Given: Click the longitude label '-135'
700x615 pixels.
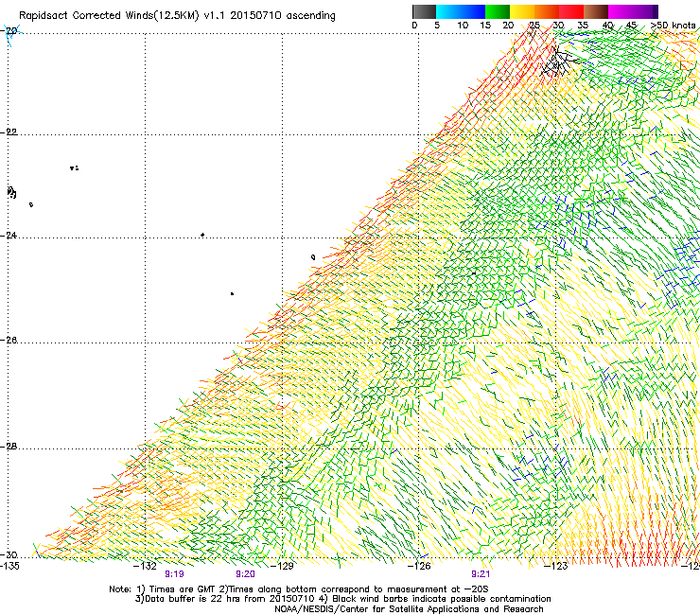Looking at the screenshot, I should pyautogui.click(x=9, y=566).
